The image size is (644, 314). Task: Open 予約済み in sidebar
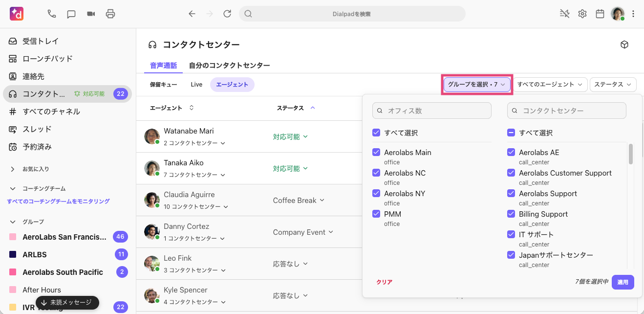pos(67,147)
